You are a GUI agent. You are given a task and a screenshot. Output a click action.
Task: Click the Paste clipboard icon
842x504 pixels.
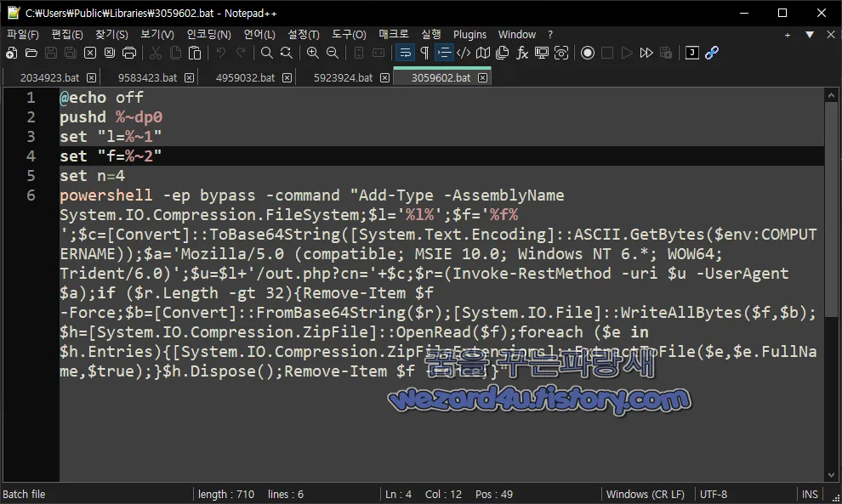click(x=195, y=53)
